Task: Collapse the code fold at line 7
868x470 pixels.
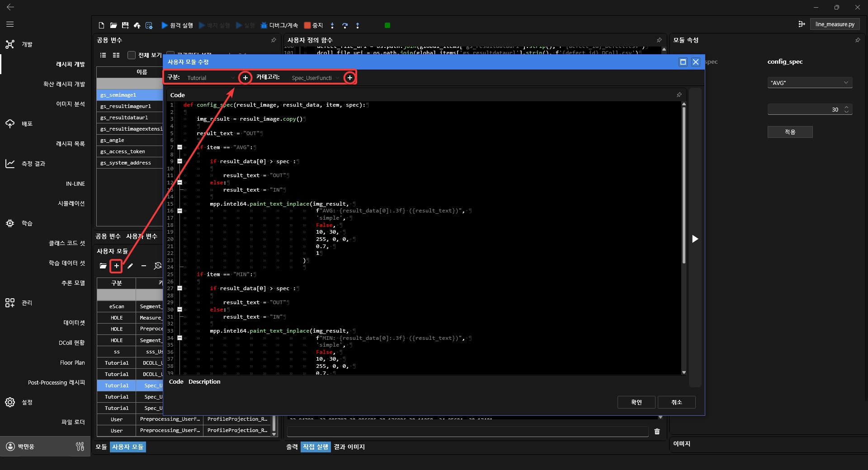Action: [x=179, y=147]
